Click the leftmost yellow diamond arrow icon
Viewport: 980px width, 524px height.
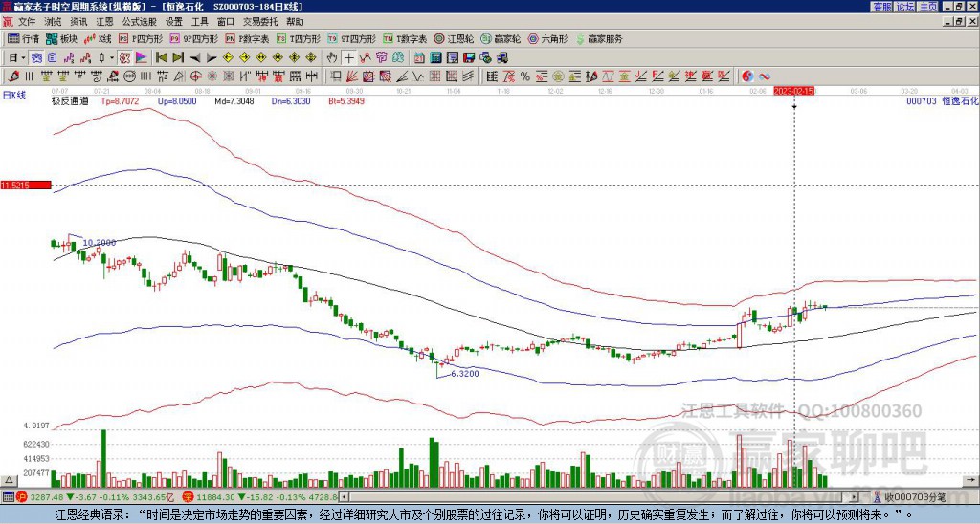point(228,57)
